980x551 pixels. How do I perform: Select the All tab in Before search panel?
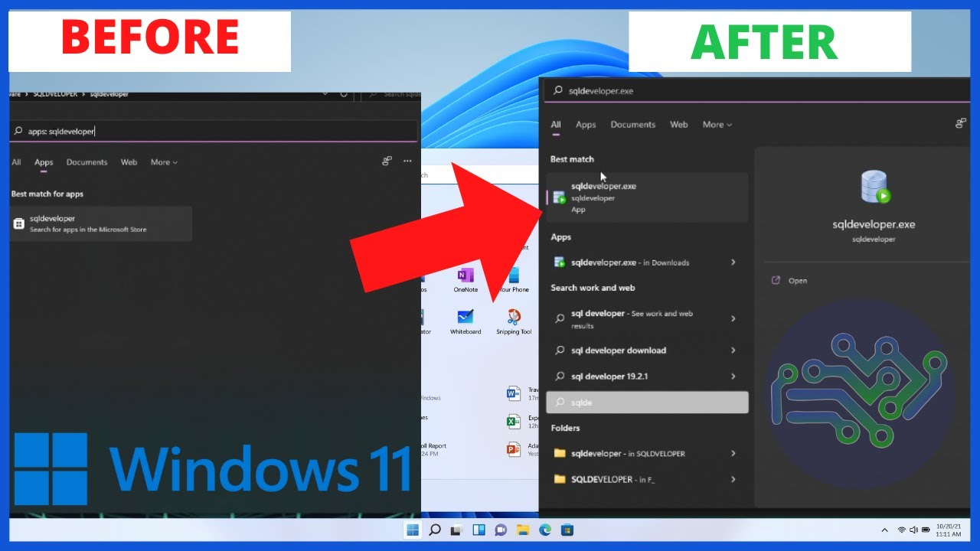(x=16, y=162)
